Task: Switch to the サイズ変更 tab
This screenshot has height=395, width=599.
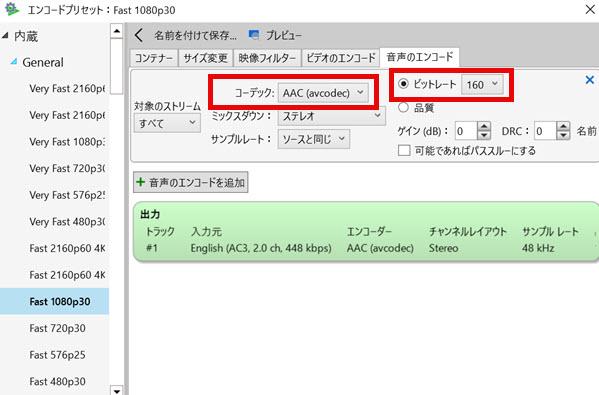Action: point(206,58)
